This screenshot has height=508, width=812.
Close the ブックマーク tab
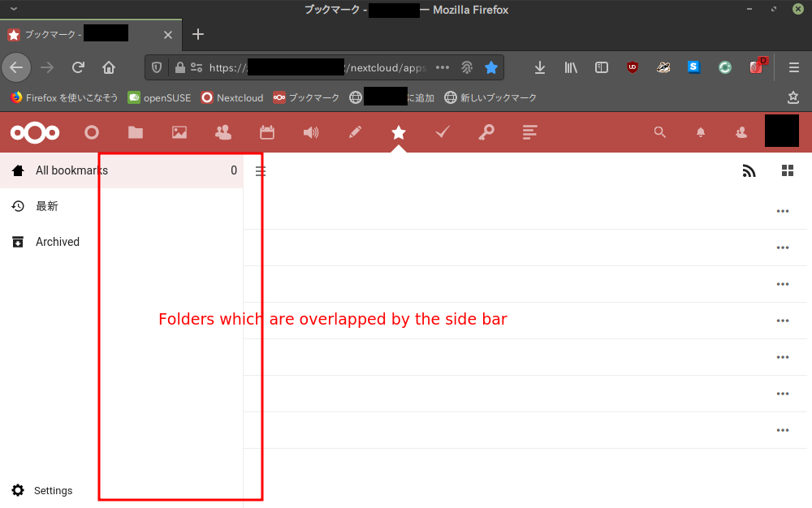(x=168, y=35)
